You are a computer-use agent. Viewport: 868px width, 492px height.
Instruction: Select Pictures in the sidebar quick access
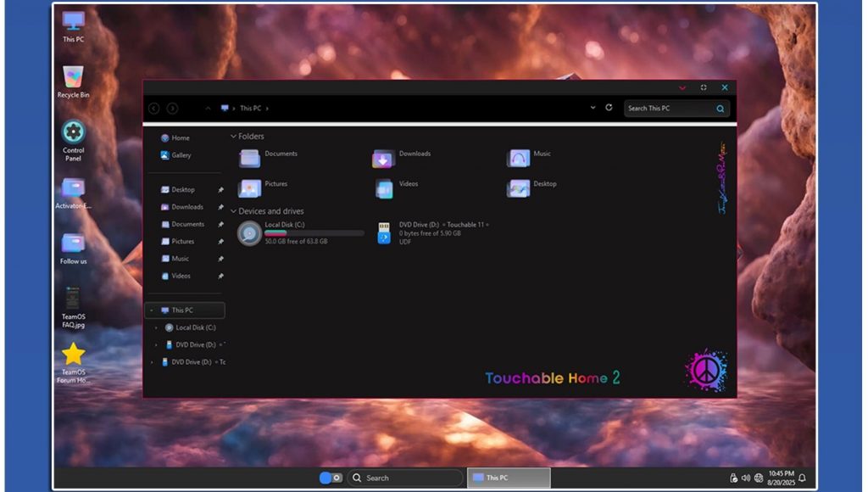(177, 241)
